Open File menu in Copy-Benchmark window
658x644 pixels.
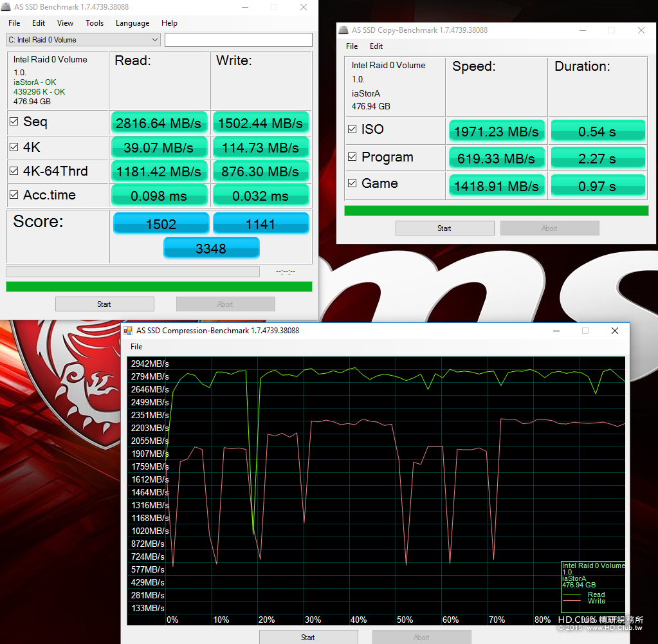(x=352, y=46)
